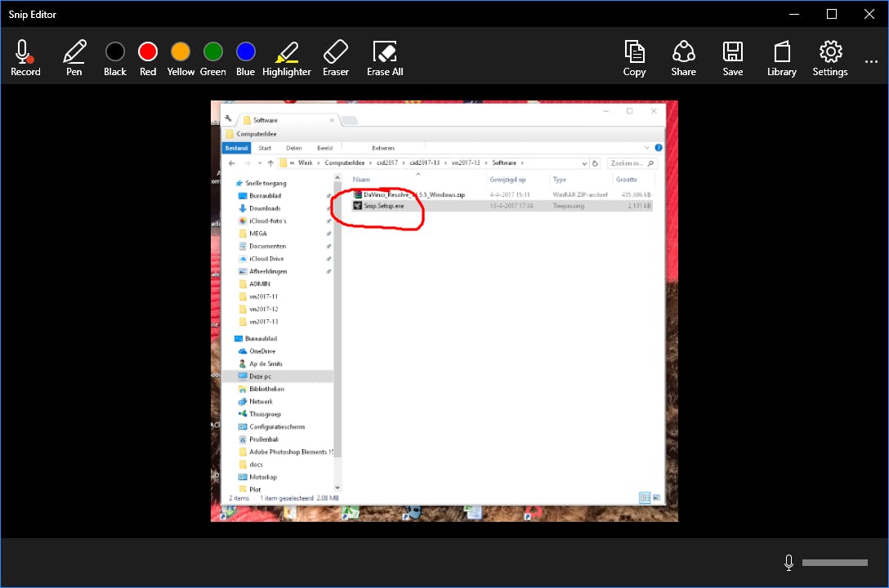Screen dimensions: 889x588
Task: Click the large icons view toggle at bottom right
Action: 657,498
